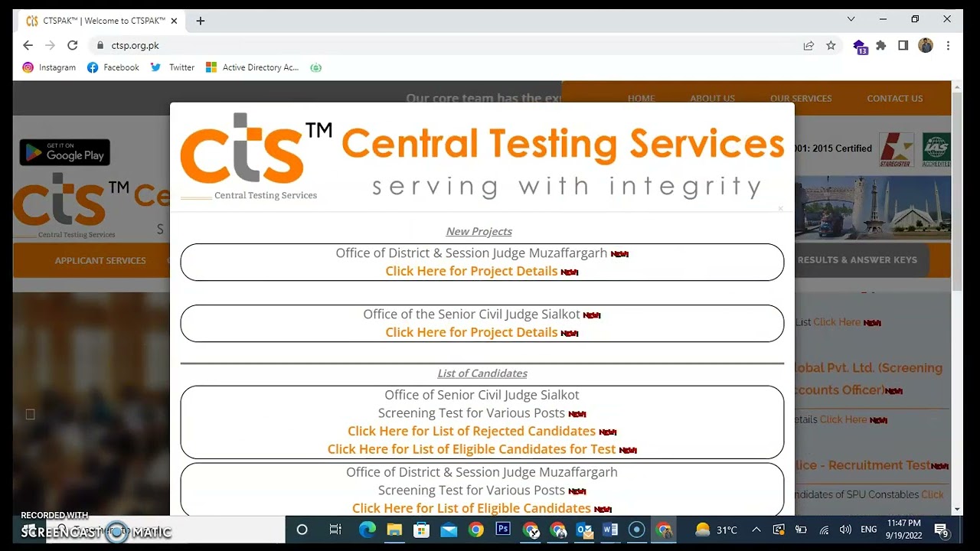Expand the tab search chevron
This screenshot has height=551, width=980.
coord(851,18)
